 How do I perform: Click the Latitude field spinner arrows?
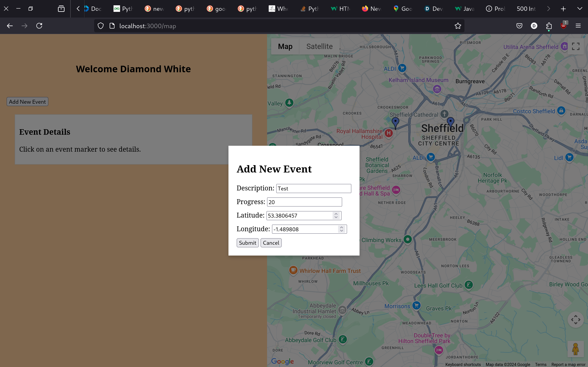[336, 216]
